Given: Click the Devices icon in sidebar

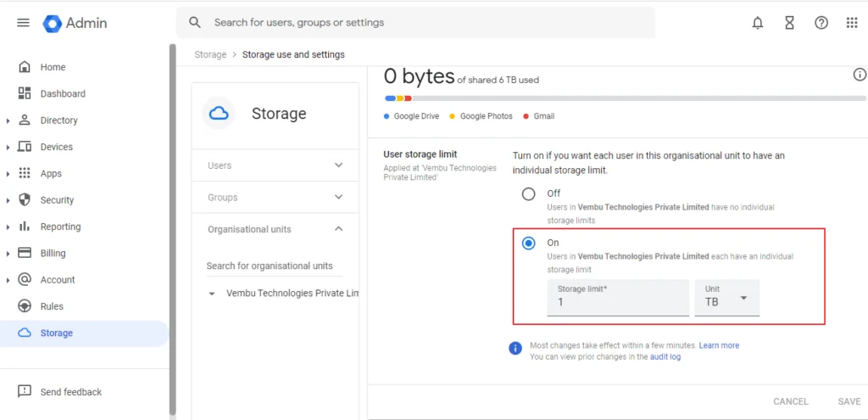Looking at the screenshot, I should (x=25, y=147).
